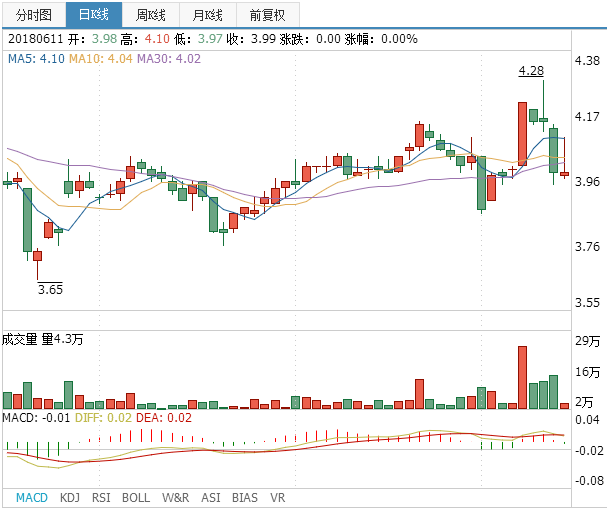The width and height of the screenshot is (607, 512).
Task: Switch to the KDJ indicator
Action: coord(70,498)
